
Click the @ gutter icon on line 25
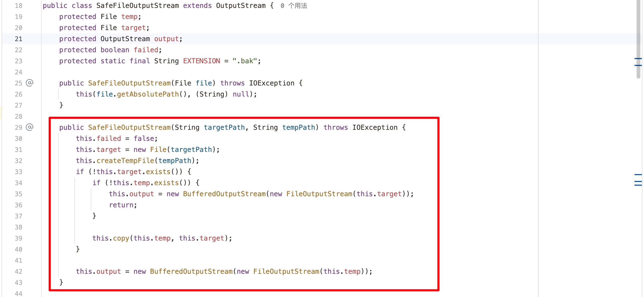(30, 83)
